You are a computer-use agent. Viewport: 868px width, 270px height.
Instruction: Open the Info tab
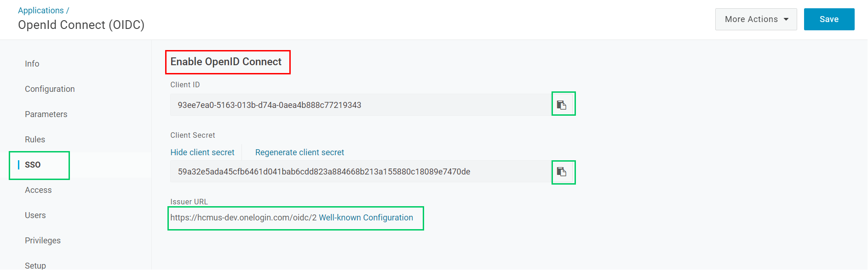[32, 64]
